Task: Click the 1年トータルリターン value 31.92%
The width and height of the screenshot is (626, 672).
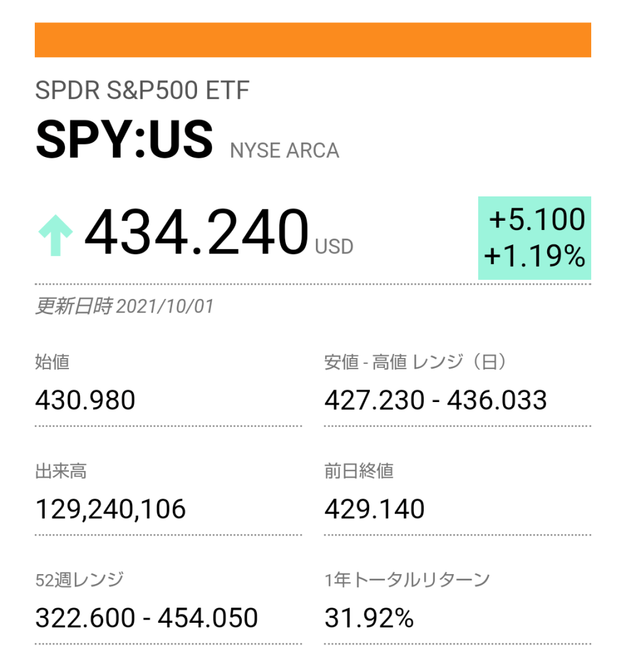Action: point(369,617)
